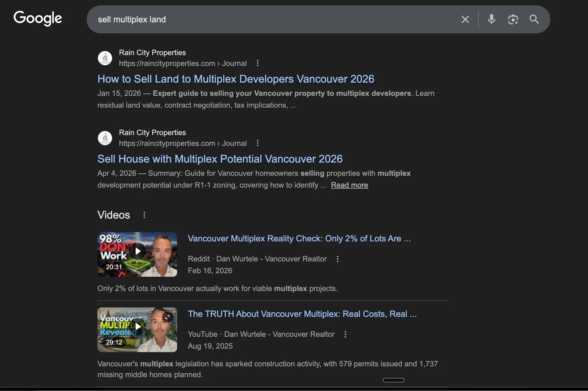This screenshot has width=588, height=391.
Task: Click 'Reddit · Dan Wurtele - Vancouver Realtor' source
Action: (x=257, y=259)
